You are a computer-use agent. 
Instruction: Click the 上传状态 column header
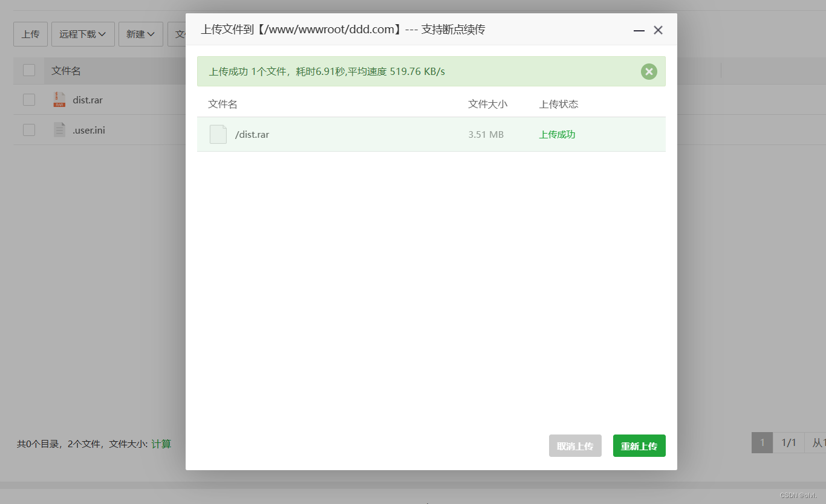coord(559,104)
